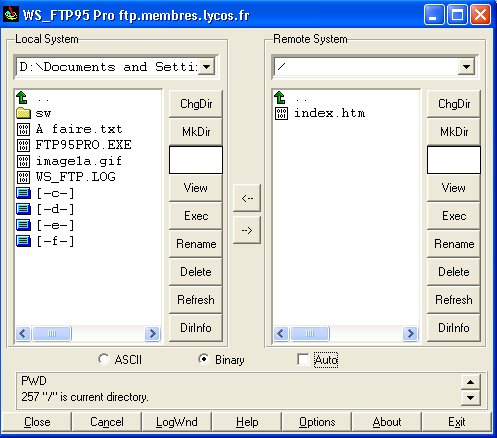The width and height of the screenshot is (497, 438).
Task: Click the Help button
Action: [247, 422]
